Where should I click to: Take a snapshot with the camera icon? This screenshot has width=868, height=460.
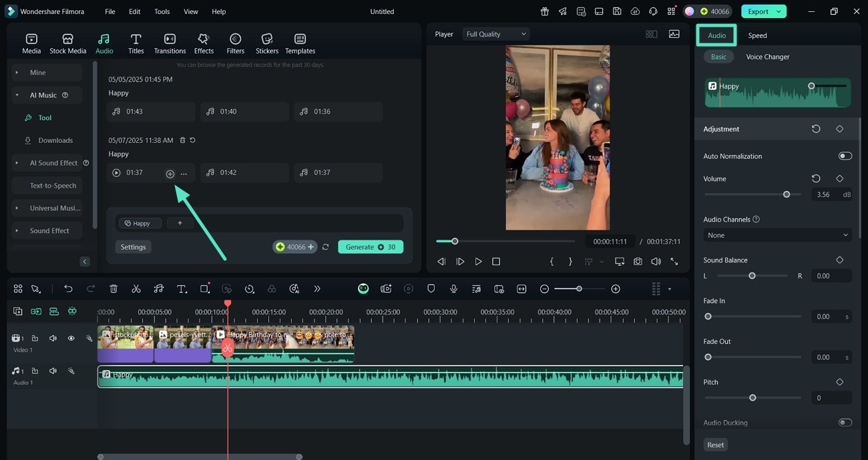click(638, 262)
